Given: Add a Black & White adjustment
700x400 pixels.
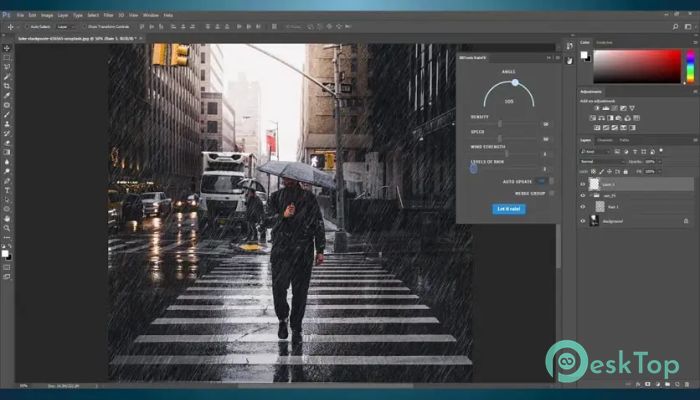Looking at the screenshot, I should pos(610,118).
